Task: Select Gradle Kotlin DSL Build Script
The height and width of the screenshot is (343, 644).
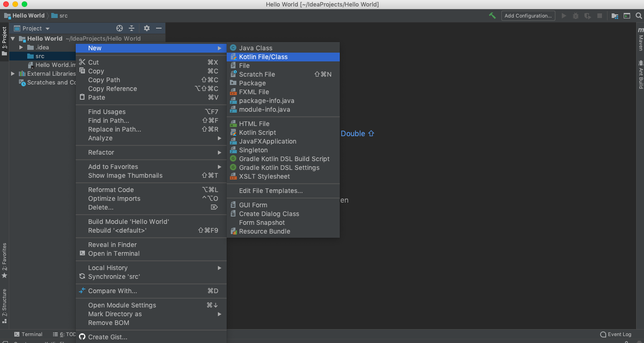Action: tap(283, 159)
